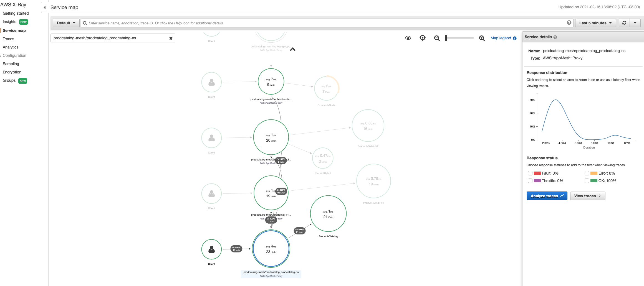Click the map zoom slider handle

(446, 38)
